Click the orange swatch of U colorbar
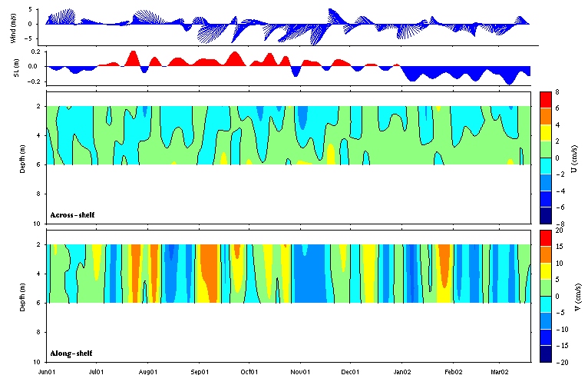This screenshot has width=588, height=385. pyautogui.click(x=546, y=117)
